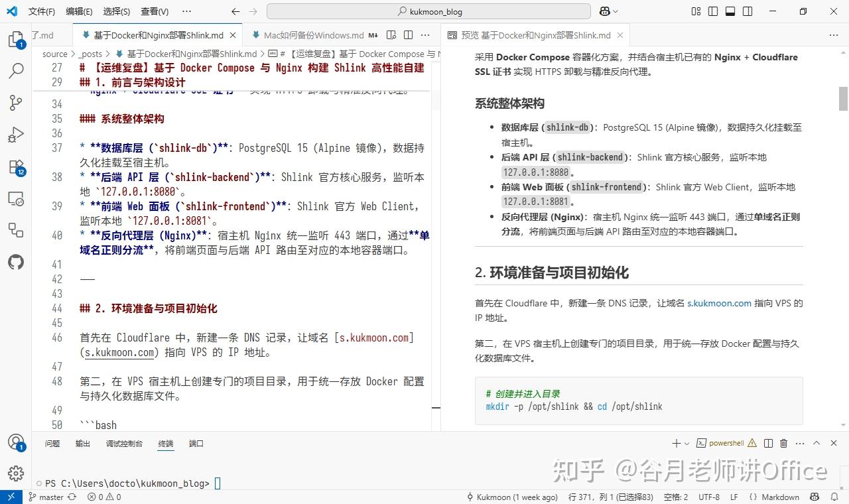Open the Search view in the activity bar

(x=16, y=70)
